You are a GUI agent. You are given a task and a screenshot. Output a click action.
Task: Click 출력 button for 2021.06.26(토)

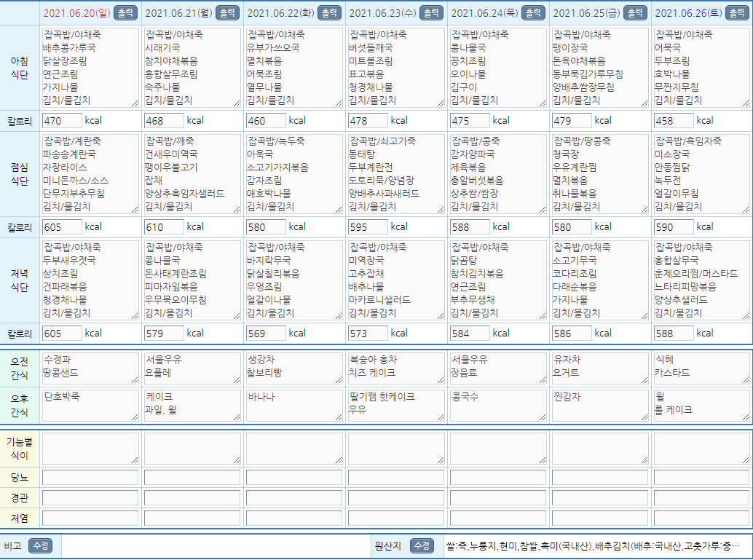pyautogui.click(x=737, y=13)
